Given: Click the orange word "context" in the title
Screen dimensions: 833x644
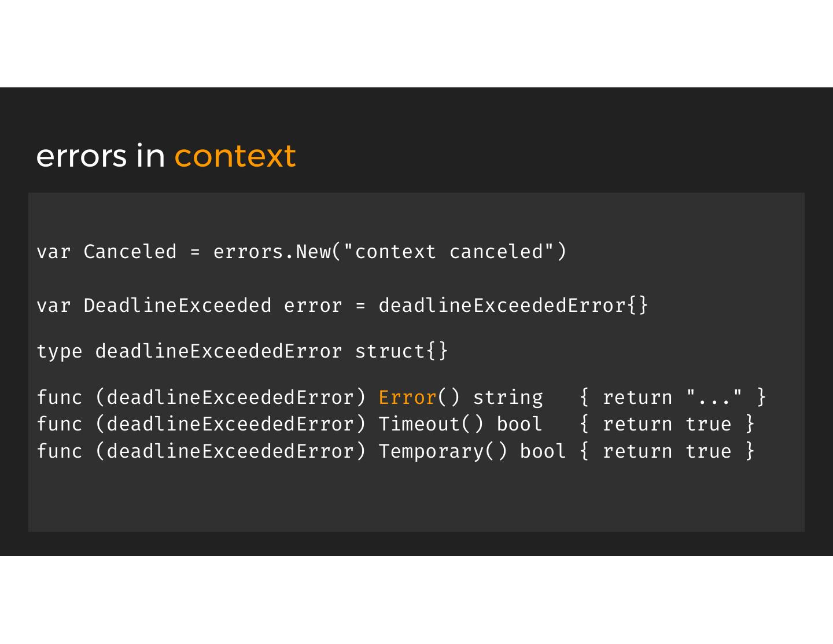Looking at the screenshot, I should point(235,156).
